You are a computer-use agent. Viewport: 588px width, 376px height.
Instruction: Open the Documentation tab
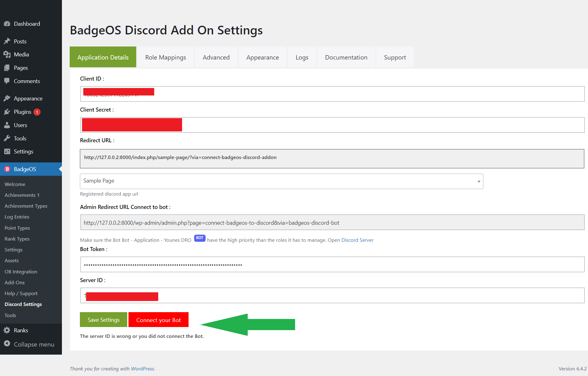pos(346,57)
